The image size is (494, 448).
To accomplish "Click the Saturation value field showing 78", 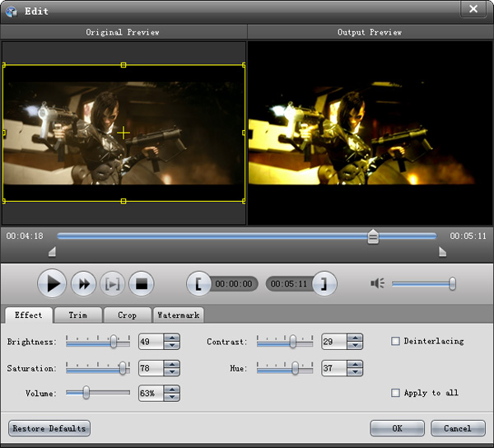I will click(x=151, y=368).
